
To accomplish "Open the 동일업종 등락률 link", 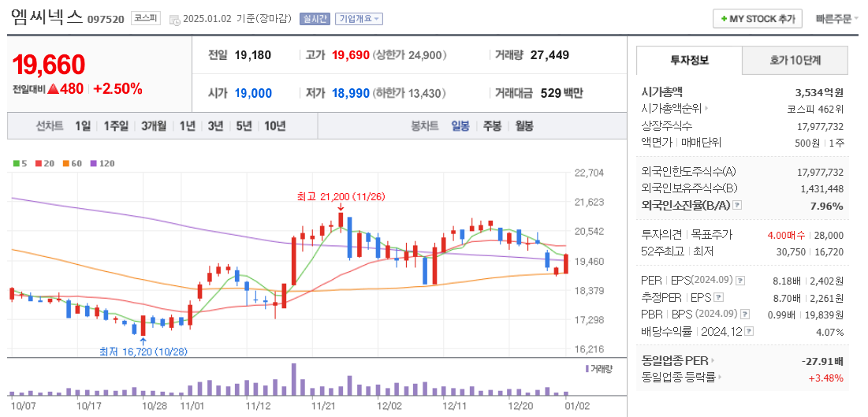I will tap(682, 378).
